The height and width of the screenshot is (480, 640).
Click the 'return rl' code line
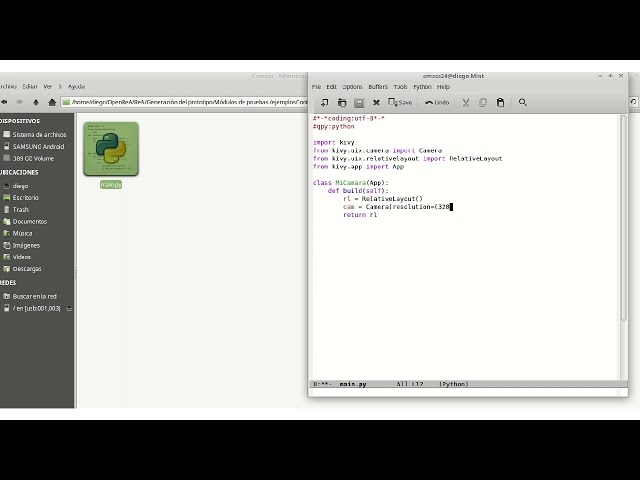[x=360, y=215]
